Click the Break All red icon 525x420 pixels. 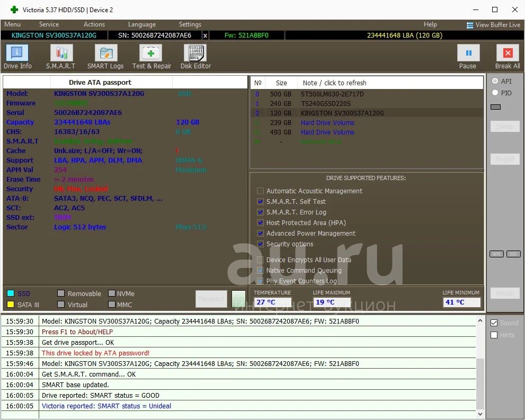[508, 53]
